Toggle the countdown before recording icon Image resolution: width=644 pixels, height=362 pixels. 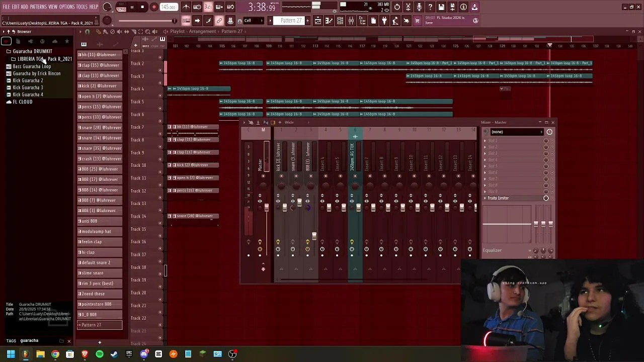pyautogui.click(x=208, y=7)
